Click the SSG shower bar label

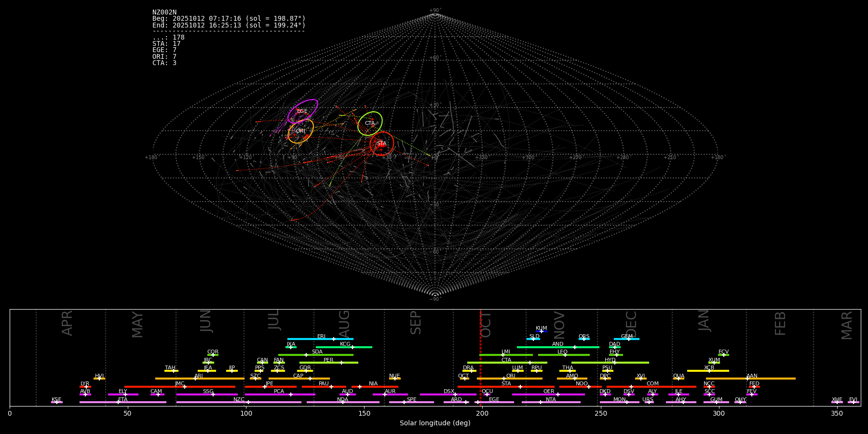click(x=208, y=392)
